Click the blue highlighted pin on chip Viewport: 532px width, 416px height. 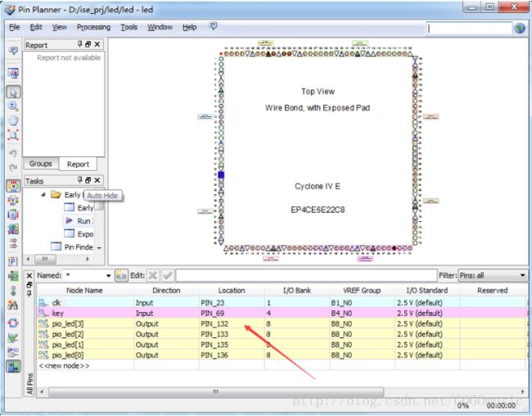221,175
